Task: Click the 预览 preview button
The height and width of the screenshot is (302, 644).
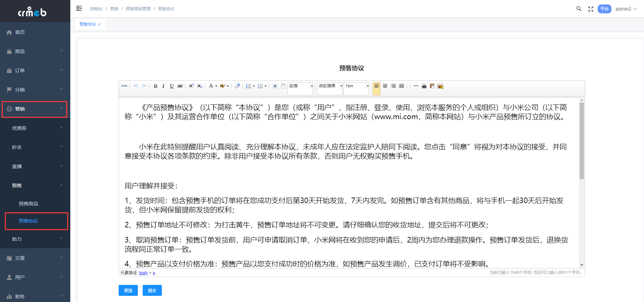Action: pyautogui.click(x=128, y=290)
